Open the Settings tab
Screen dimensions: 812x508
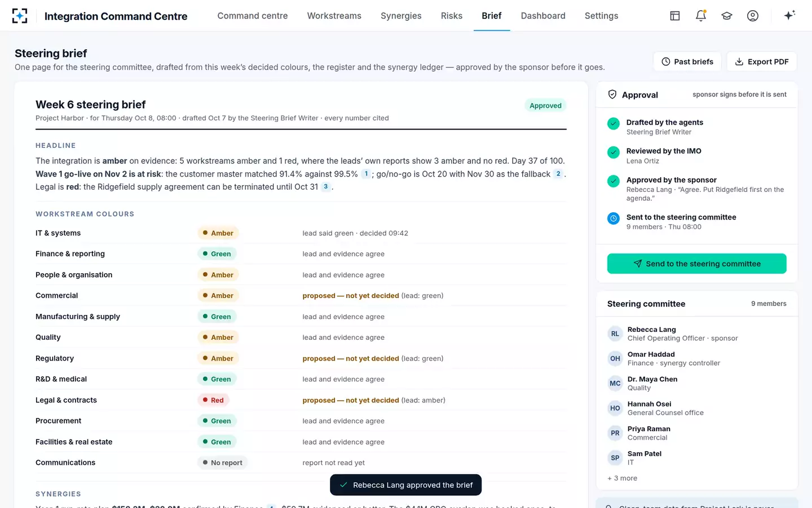point(602,16)
